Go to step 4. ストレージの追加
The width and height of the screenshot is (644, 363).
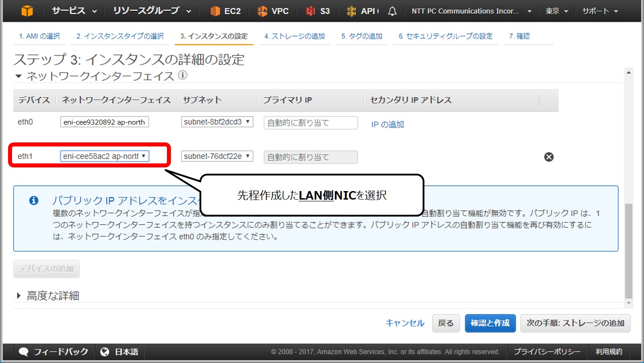pos(295,36)
